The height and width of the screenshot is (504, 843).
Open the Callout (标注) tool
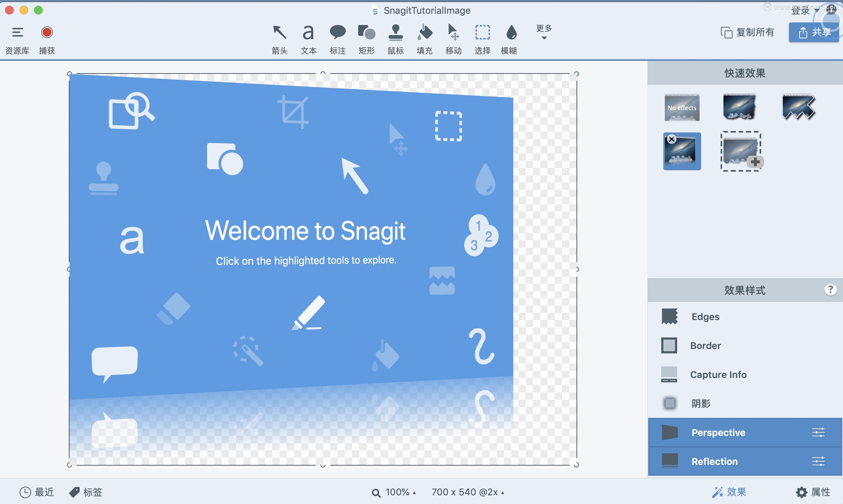point(337,38)
